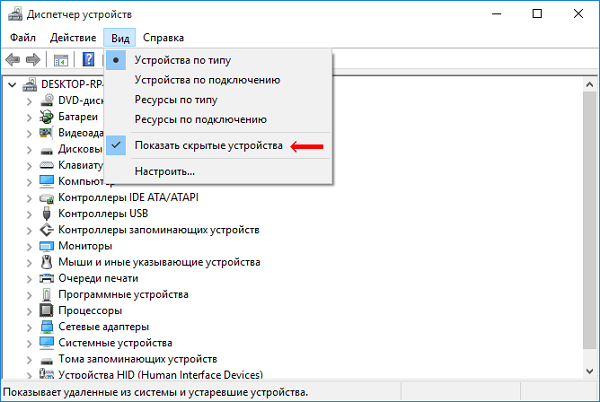Click the show/hide console tree toolbar icon
This screenshot has width=600, height=402.
pos(62,60)
